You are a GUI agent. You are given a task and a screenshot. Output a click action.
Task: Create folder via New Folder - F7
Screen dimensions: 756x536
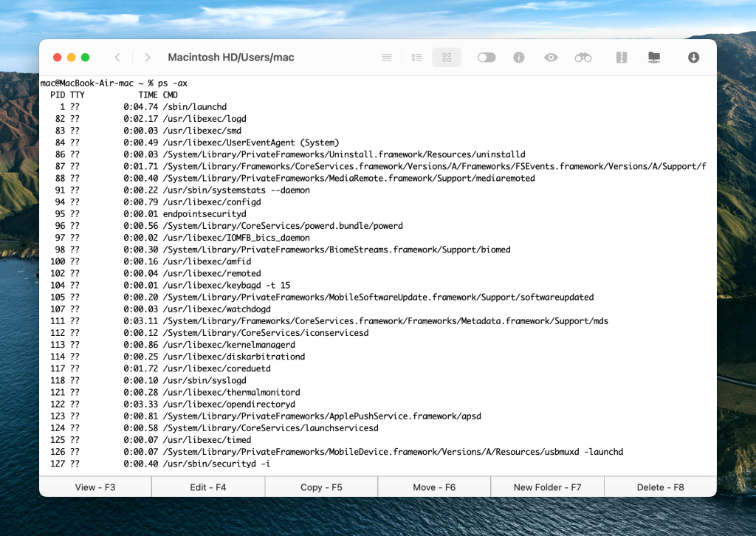[x=547, y=487]
